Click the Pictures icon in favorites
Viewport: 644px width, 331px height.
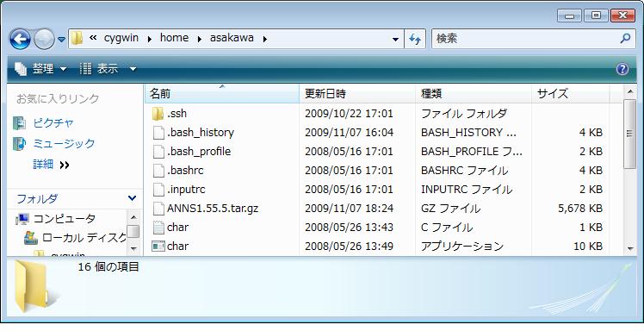pos(19,123)
